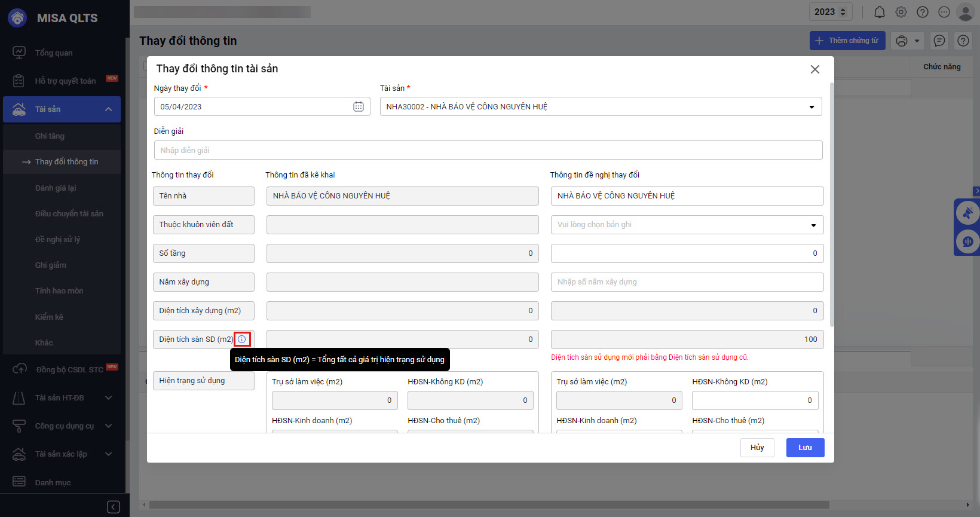
Task: Collapse the sidebar with bottom arrow icon
Action: click(x=114, y=507)
